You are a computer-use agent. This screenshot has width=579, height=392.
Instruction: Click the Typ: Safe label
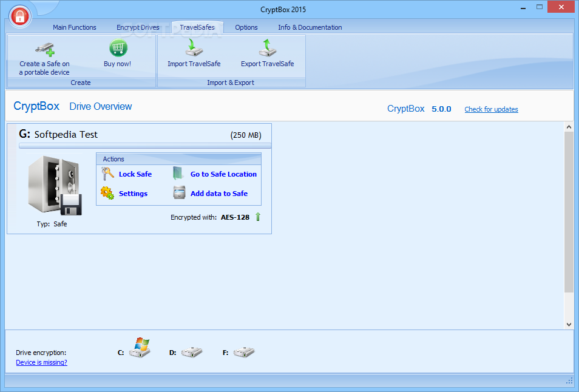[52, 224]
